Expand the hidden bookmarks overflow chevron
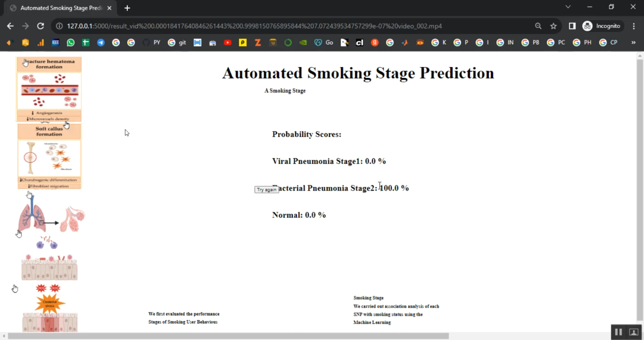Image resolution: width=644 pixels, height=340 pixels. tap(633, 43)
